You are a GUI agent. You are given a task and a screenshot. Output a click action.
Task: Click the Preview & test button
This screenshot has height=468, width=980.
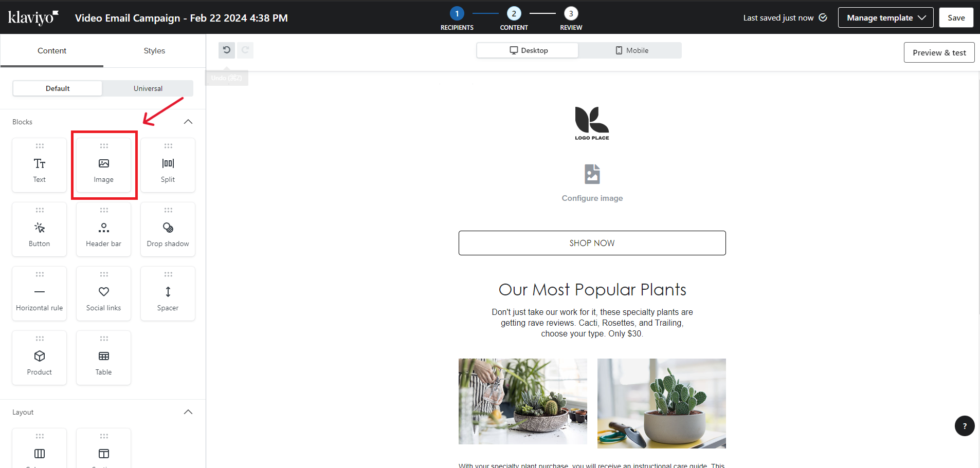click(939, 52)
